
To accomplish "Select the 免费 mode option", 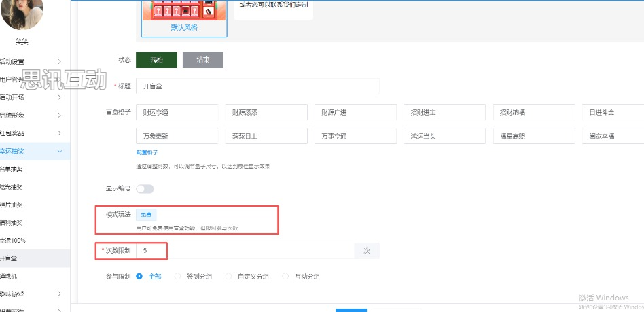I will click(146, 214).
